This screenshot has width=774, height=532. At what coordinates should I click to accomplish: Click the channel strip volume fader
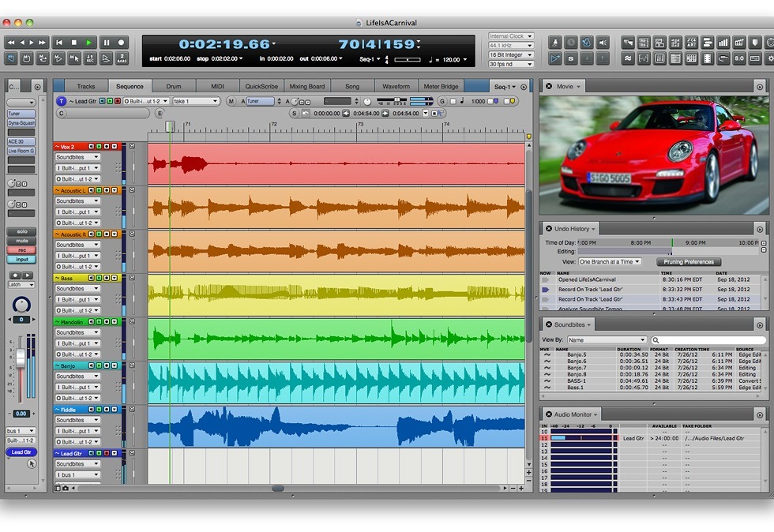coord(21,358)
